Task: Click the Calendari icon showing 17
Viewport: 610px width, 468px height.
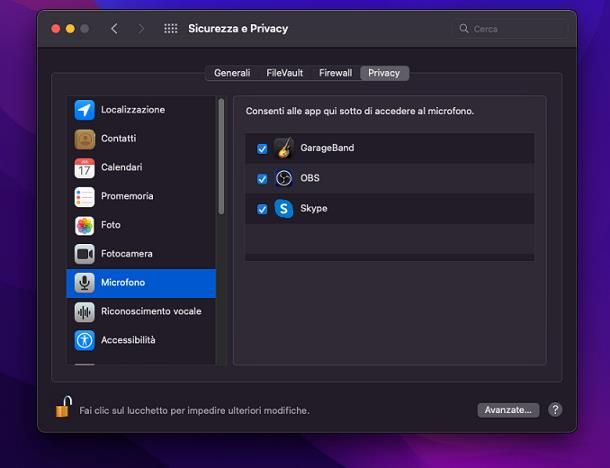Action: [x=84, y=168]
